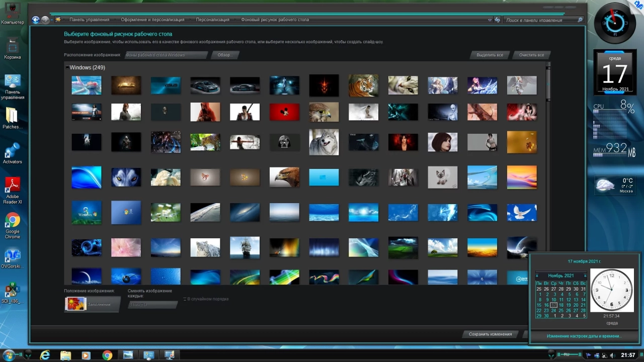Screen dimensions: 644x362
Task: Select the tiger wallpaper thumbnail
Action: point(363,85)
